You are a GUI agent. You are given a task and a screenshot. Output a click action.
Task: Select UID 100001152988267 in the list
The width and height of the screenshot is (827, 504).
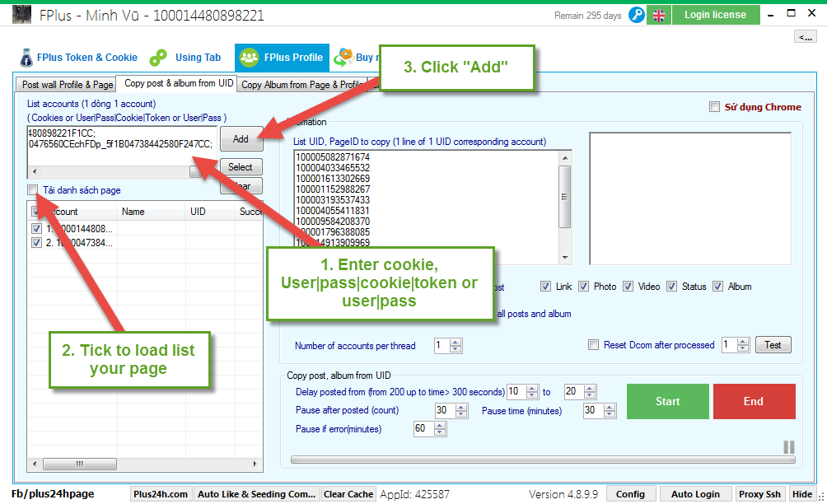pyautogui.click(x=333, y=189)
